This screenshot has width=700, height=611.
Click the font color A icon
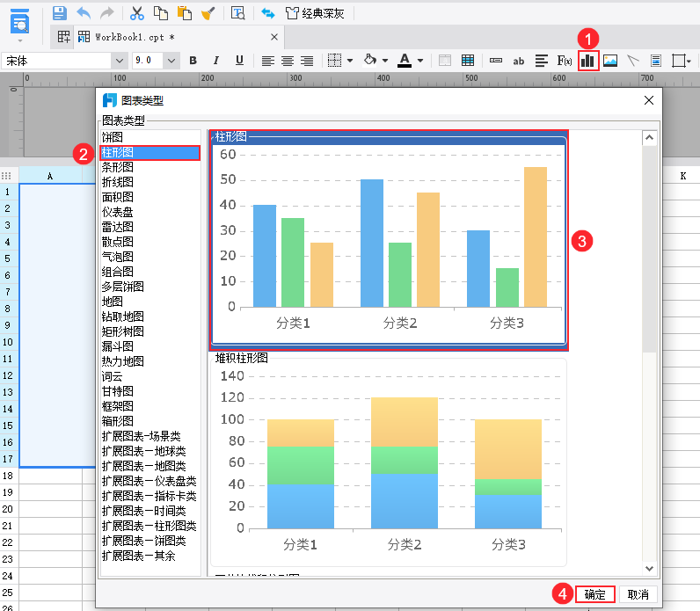point(405,61)
